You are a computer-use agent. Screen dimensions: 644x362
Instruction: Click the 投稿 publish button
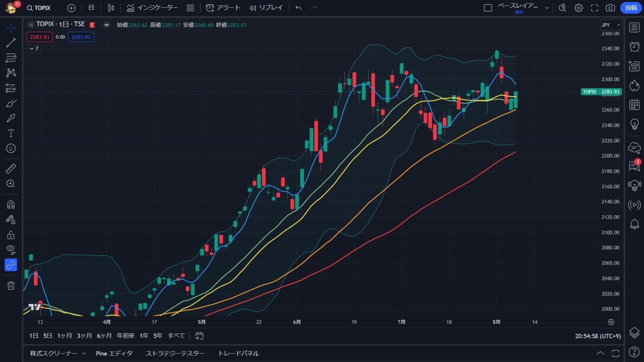coord(631,8)
